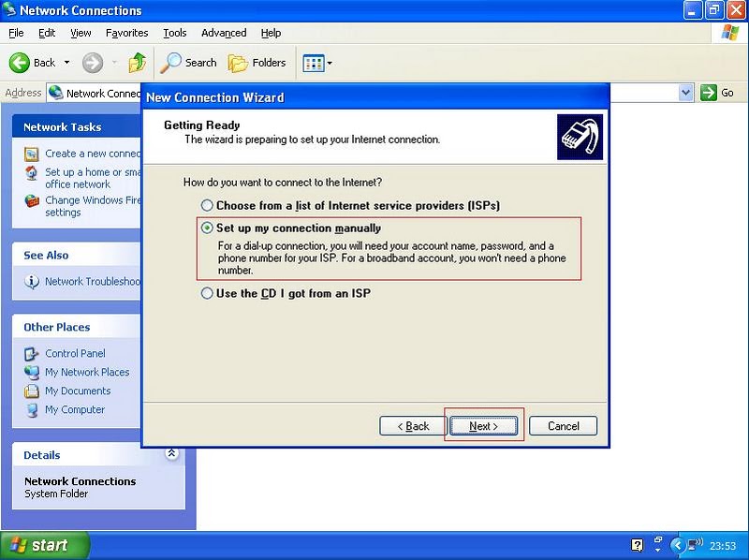Screen dimensions: 749x560
Task: Click the Back navigation arrow icon
Action: [x=20, y=63]
